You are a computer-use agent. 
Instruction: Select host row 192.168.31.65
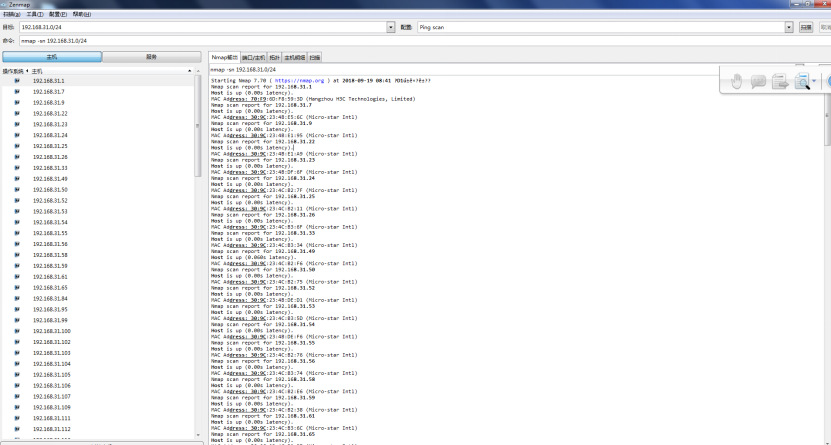[98, 288]
